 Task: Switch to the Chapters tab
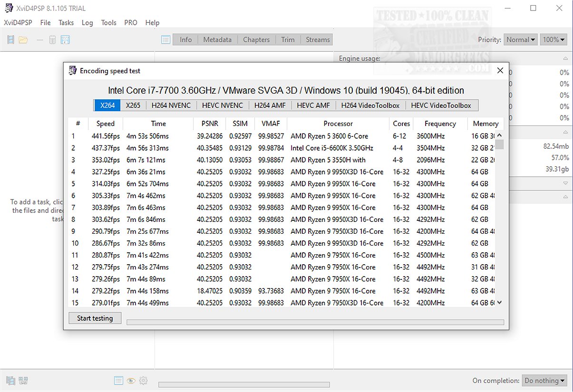click(x=256, y=40)
